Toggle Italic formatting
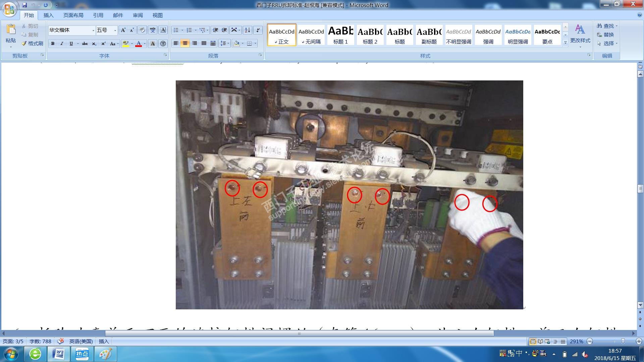644x362 pixels. click(62, 44)
